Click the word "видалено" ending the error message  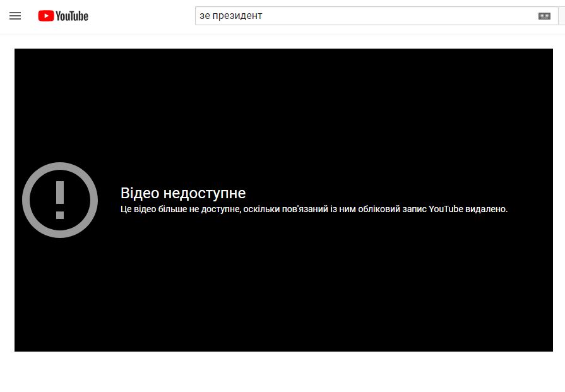point(486,209)
